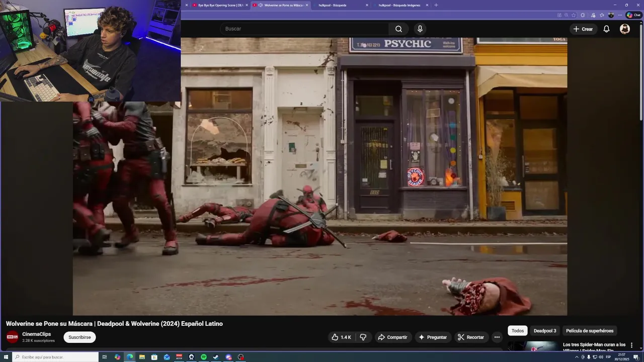Select the Todos filter chip
The height and width of the screenshot is (362, 644).
click(x=518, y=331)
